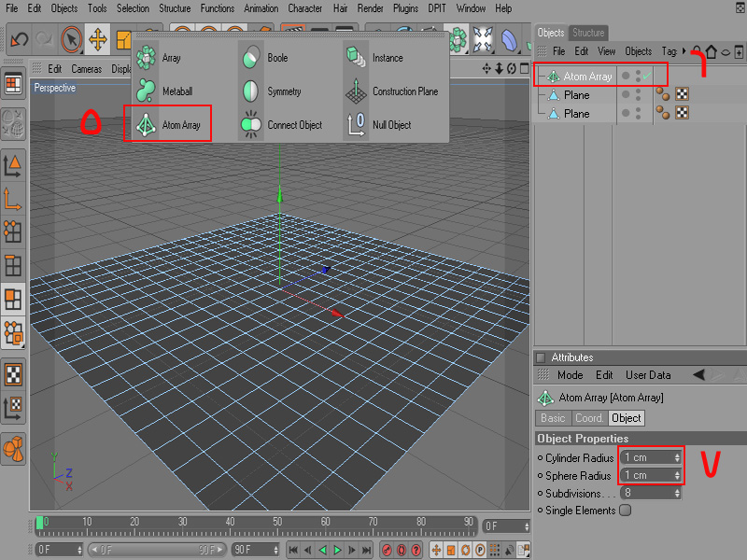Image resolution: width=747 pixels, height=560 pixels.
Task: Toggle Atom Array visibility dots
Action: tap(638, 76)
